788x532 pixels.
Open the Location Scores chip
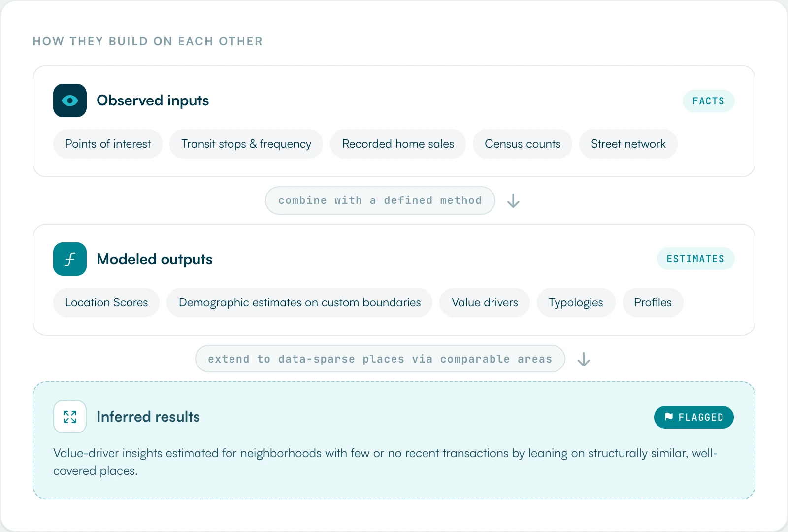click(x=106, y=302)
